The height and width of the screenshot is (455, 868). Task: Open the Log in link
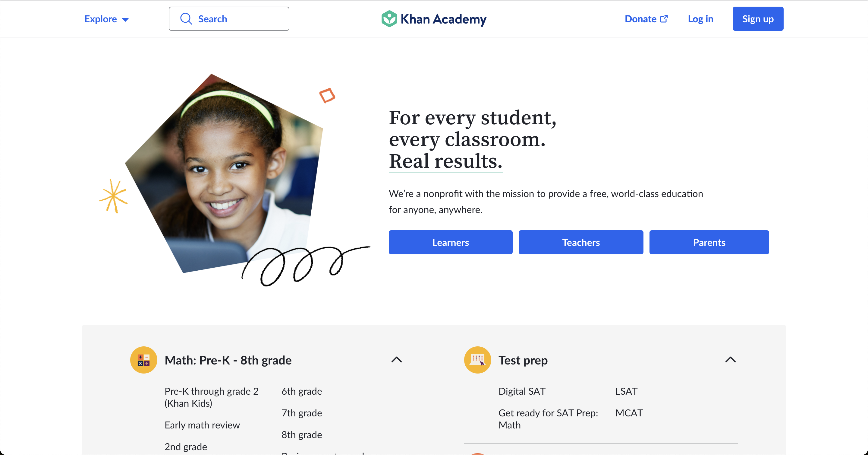[700, 19]
